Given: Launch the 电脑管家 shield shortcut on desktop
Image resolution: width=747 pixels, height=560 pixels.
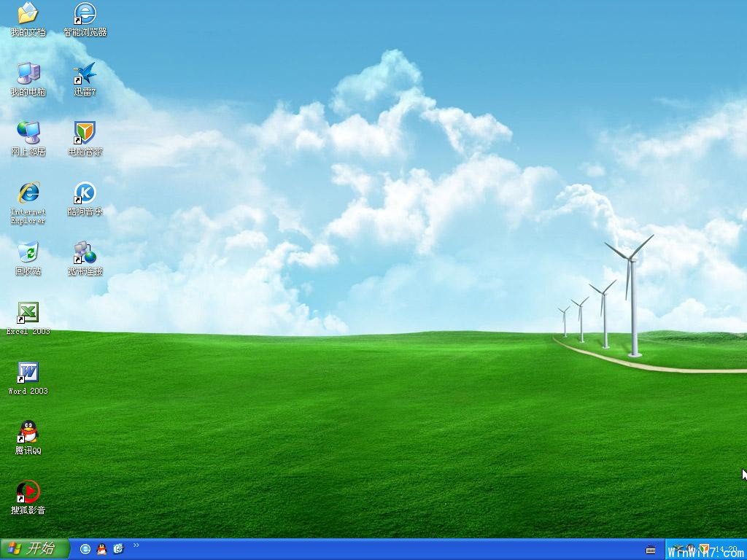Looking at the screenshot, I should click(x=85, y=139).
